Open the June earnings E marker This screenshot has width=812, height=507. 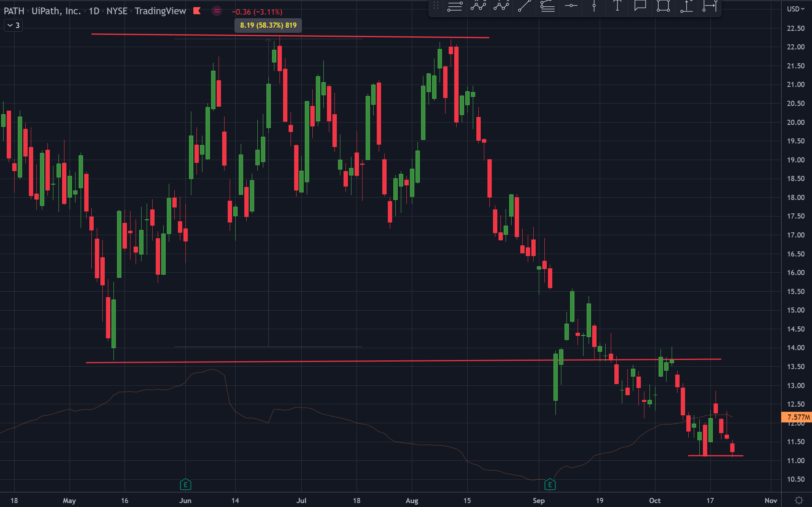pos(185,484)
